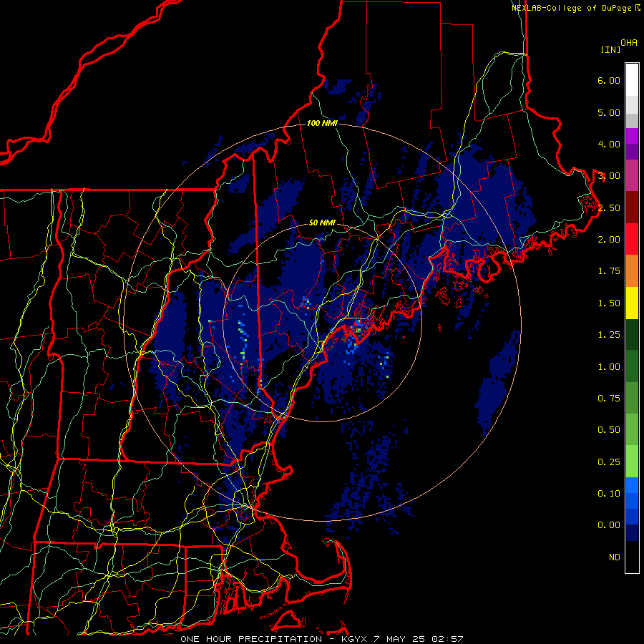The height and width of the screenshot is (644, 644).
Task: Click the ND legend label
Action: click(x=615, y=557)
